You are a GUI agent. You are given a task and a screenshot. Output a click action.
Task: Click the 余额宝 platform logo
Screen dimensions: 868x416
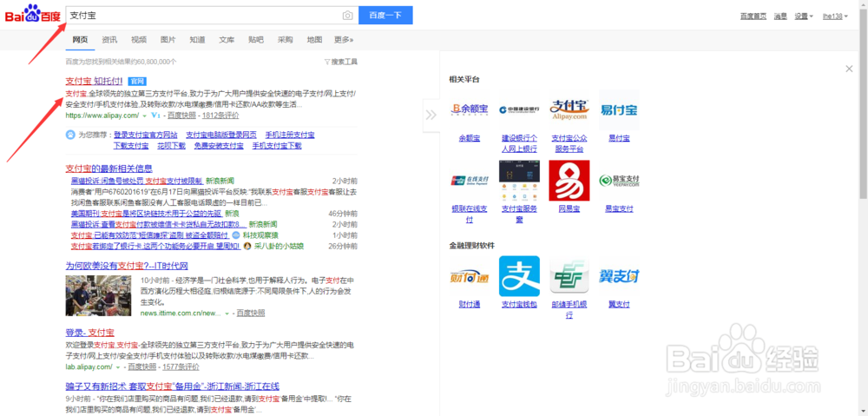(x=469, y=110)
